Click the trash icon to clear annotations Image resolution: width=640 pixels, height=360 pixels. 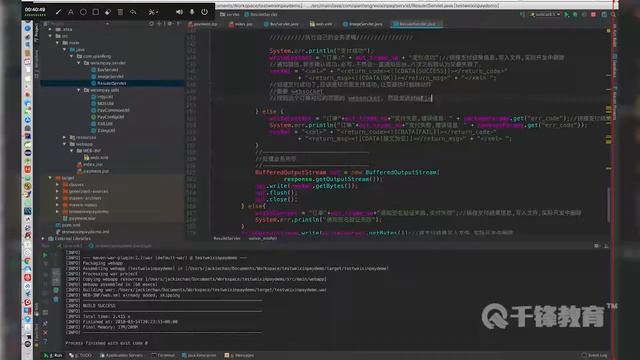[x=120, y=12]
